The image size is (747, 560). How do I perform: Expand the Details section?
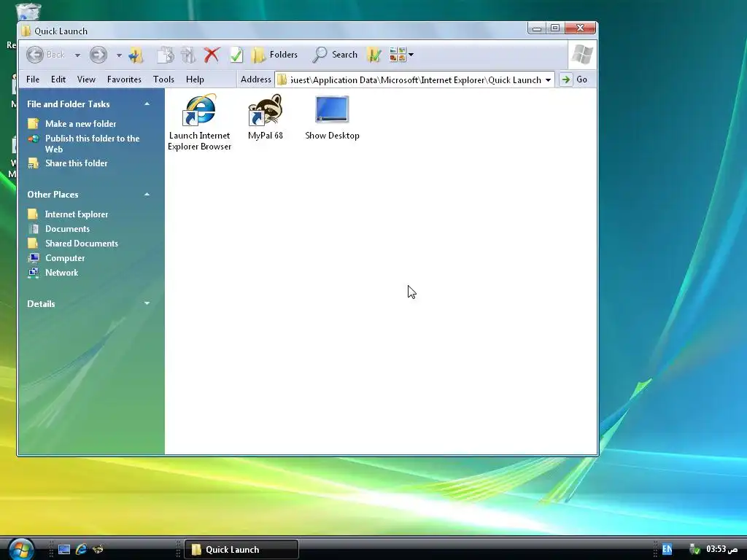click(147, 303)
